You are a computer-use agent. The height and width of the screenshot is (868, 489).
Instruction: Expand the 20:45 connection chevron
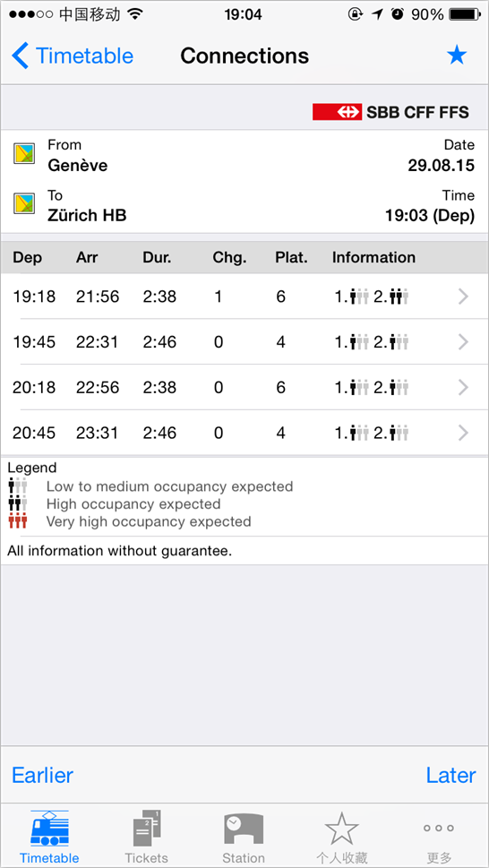464,433
